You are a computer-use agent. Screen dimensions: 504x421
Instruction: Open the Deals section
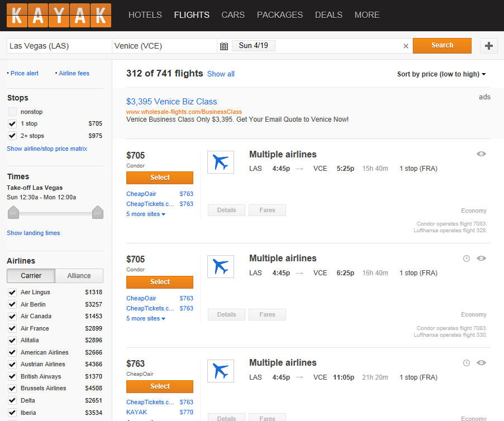329,15
